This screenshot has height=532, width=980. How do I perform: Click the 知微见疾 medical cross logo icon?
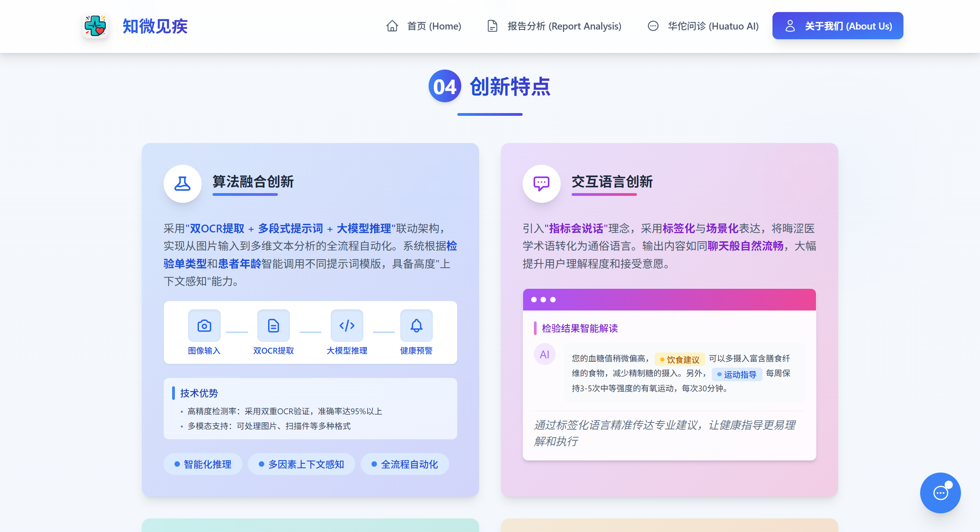[95, 26]
